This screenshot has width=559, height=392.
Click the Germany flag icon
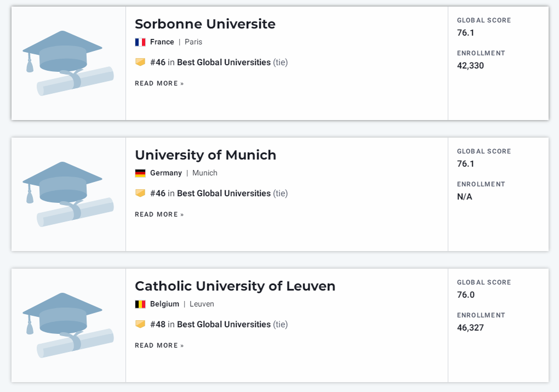pyautogui.click(x=140, y=173)
